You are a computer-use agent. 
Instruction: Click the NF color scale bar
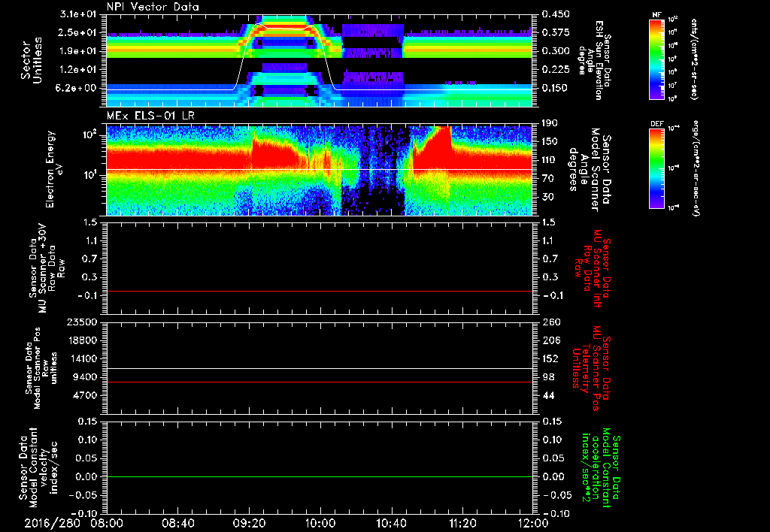pos(656,59)
